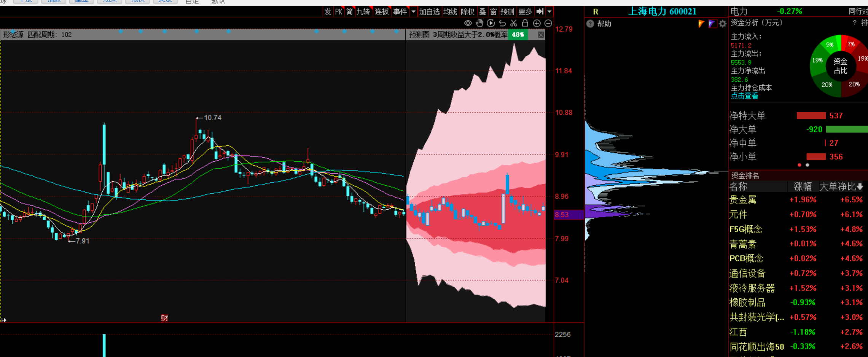Image resolution: width=868 pixels, height=357 pixels.
Task: Select the white pagination dot
Action: (807, 165)
